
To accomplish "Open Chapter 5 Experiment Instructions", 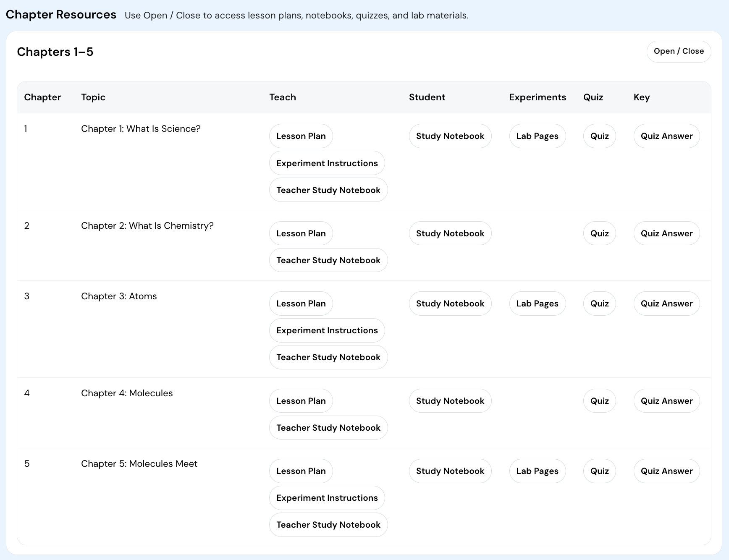I will (x=327, y=498).
